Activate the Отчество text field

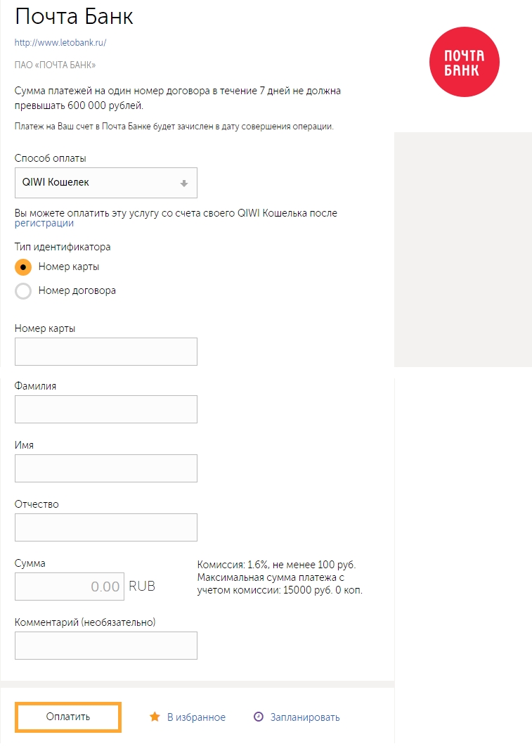tap(105, 527)
